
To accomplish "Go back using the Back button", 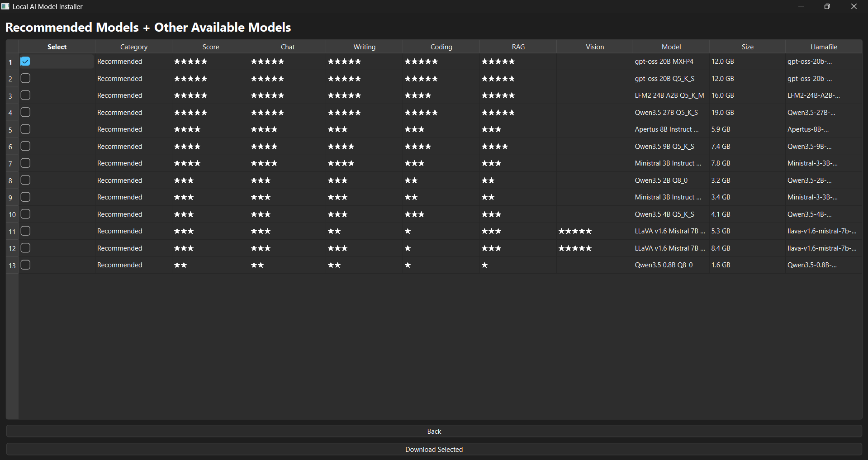I will point(434,431).
